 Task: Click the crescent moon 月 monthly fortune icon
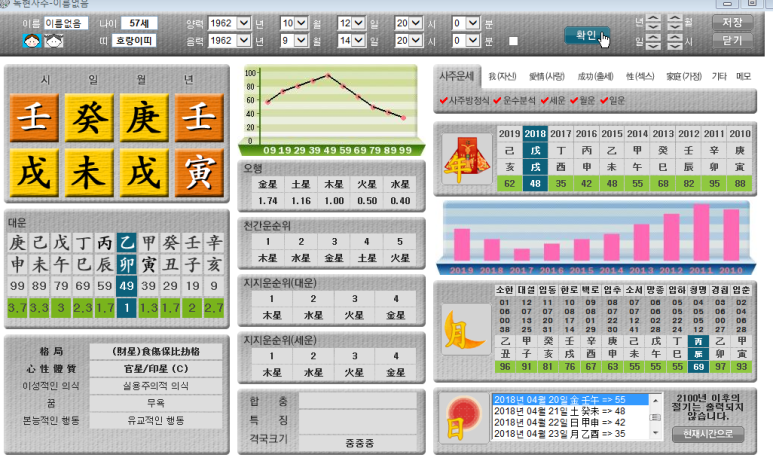[x=466, y=329]
